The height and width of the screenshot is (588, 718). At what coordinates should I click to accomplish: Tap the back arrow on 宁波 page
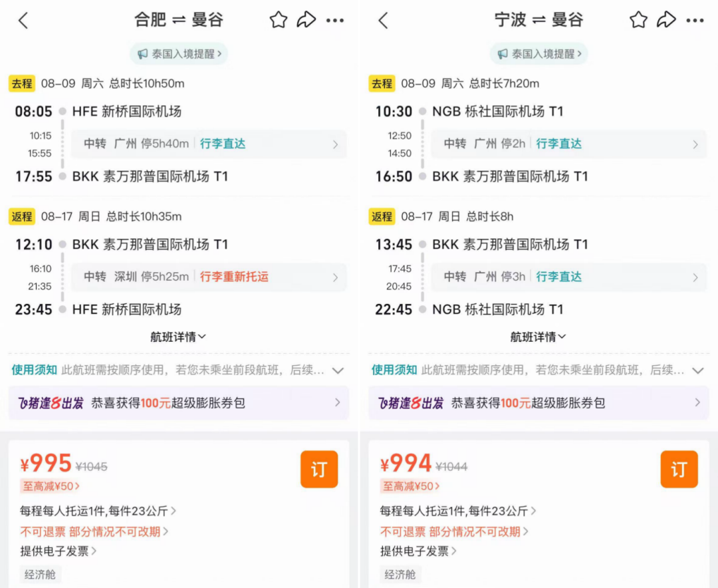click(x=383, y=20)
